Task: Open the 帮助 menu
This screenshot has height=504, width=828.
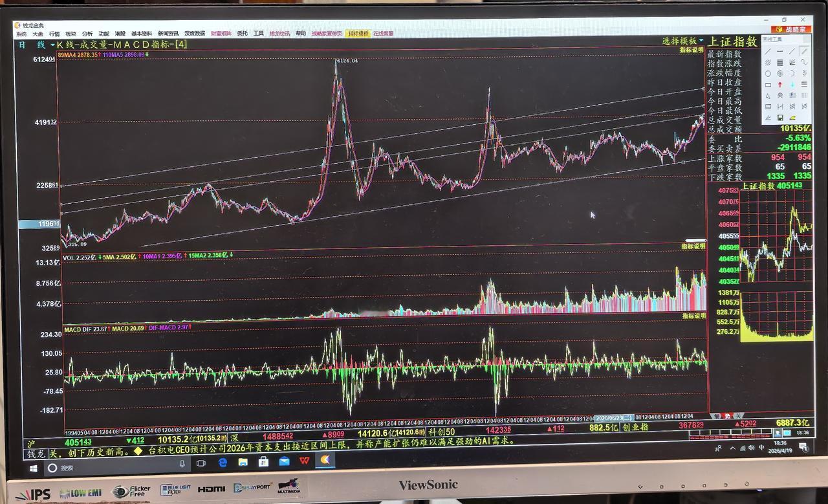Action: (301, 34)
